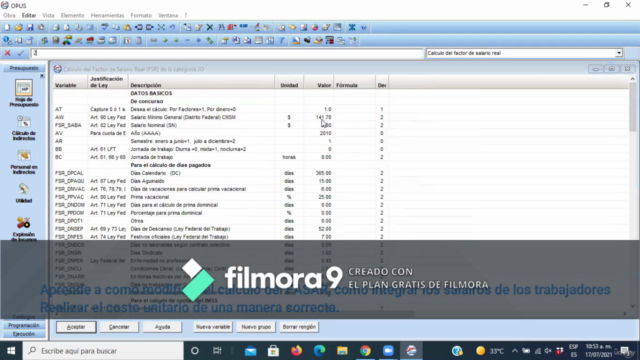Image resolution: width=640 pixels, height=360 pixels.
Task: Click the vertical scrollbar thumb of the table
Action: click(x=632, y=107)
